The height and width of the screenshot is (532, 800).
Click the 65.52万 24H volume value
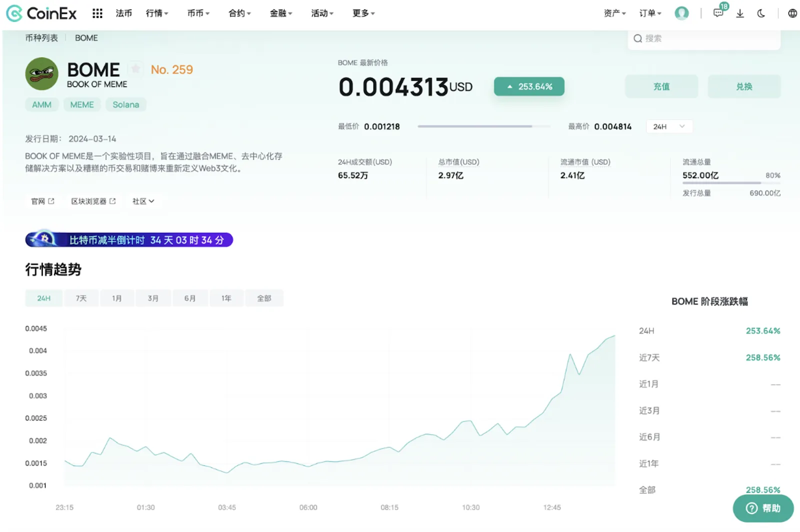(x=353, y=175)
